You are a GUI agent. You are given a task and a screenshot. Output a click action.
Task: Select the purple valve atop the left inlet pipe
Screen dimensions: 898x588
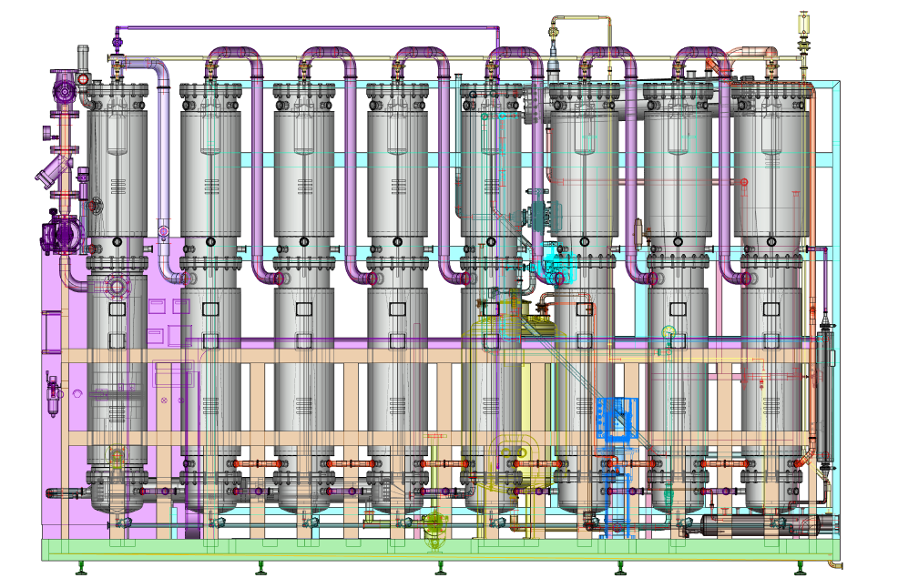[x=66, y=91]
